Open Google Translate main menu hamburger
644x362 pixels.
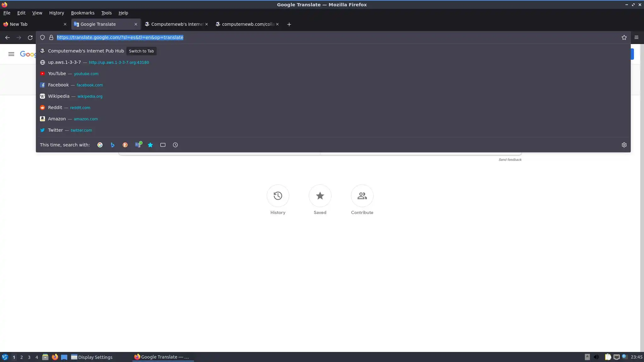11,54
